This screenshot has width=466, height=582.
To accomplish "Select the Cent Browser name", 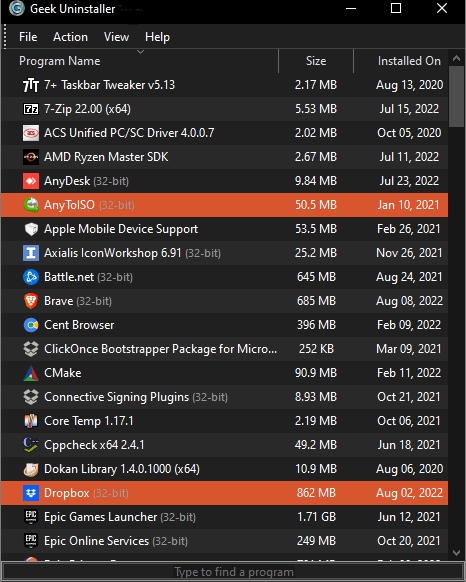I will point(79,325).
